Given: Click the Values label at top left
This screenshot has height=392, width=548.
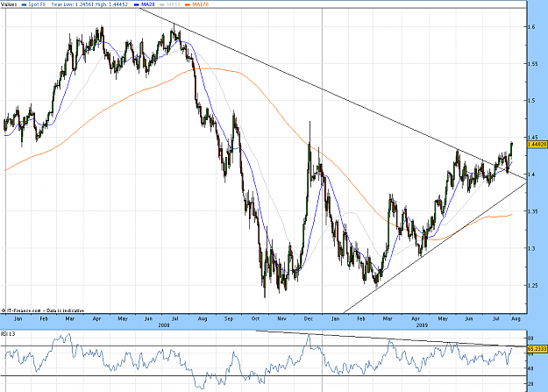Looking at the screenshot, I should tap(9, 4).
